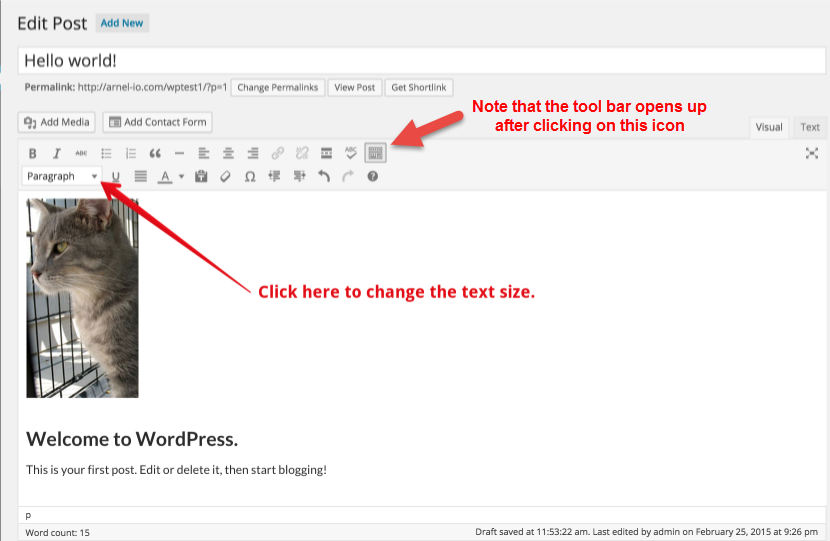
Task: Apply underline formatting
Action: click(x=115, y=176)
